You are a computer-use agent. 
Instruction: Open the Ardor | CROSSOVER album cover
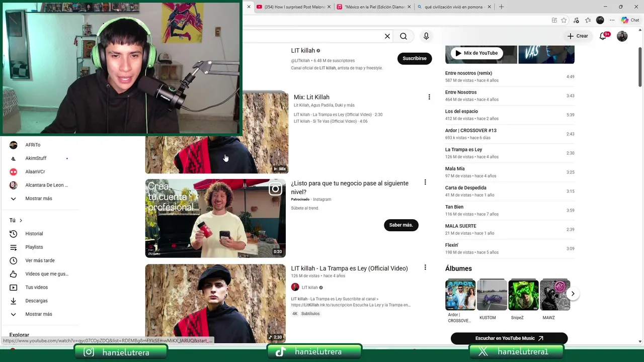coord(460,295)
